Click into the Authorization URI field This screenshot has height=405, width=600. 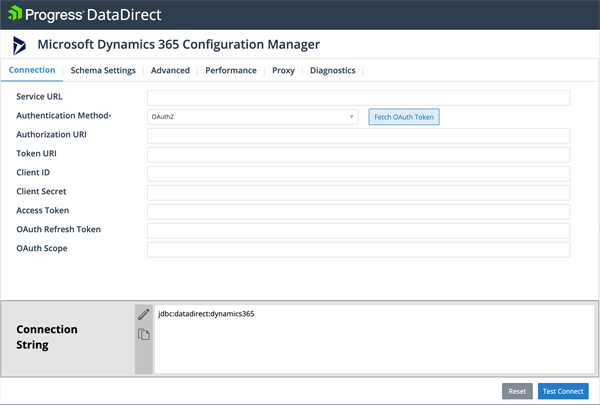[x=358, y=136]
